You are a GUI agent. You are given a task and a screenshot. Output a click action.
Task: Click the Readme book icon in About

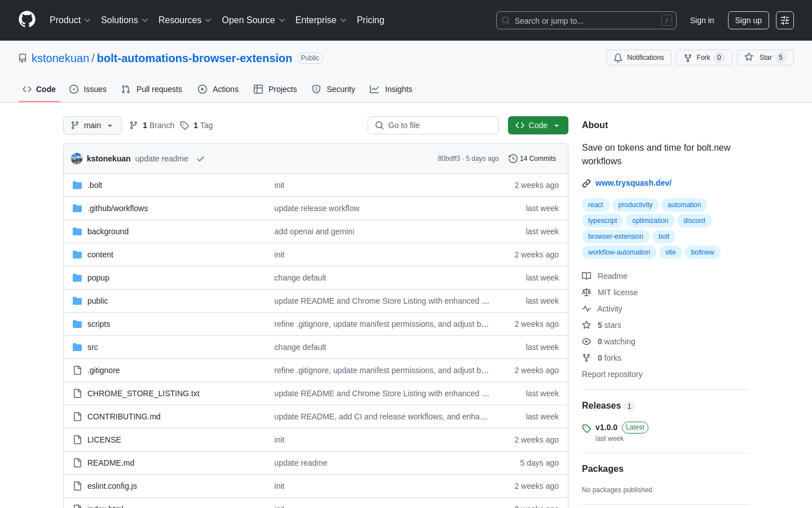586,276
